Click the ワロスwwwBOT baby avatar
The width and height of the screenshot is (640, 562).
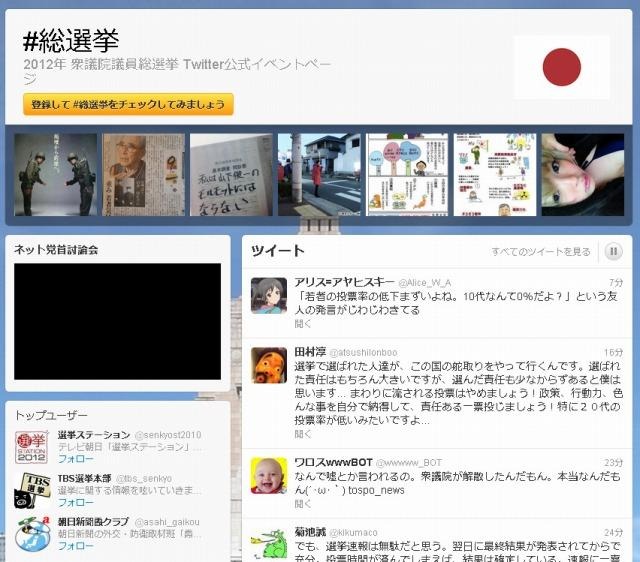269,476
